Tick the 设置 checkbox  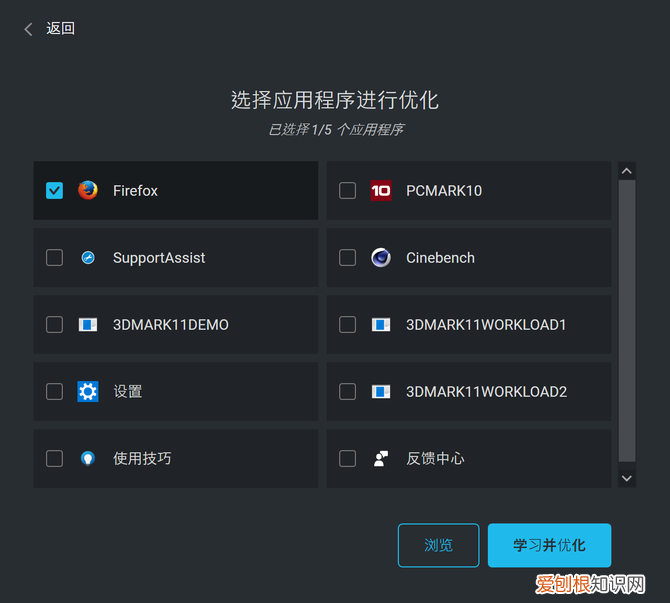coord(54,391)
